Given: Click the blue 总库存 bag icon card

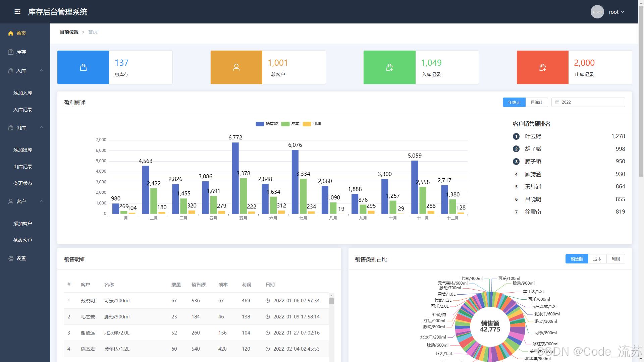Looking at the screenshot, I should pos(83,67).
